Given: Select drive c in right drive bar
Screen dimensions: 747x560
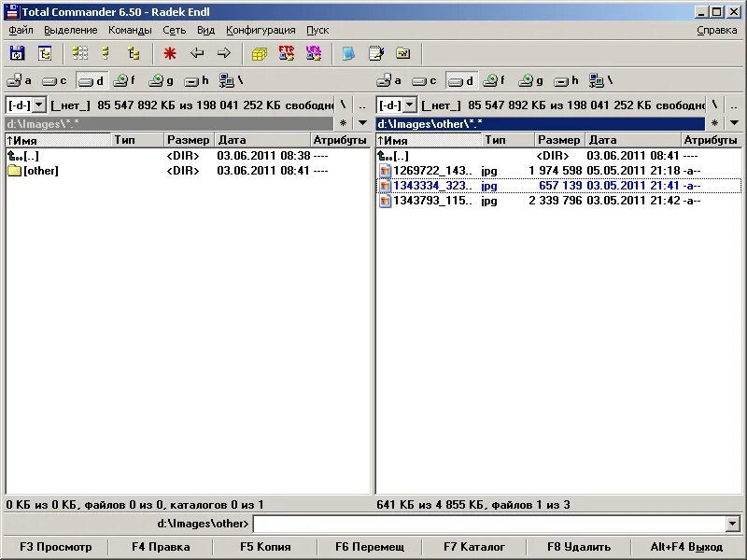Looking at the screenshot, I should (x=424, y=81).
